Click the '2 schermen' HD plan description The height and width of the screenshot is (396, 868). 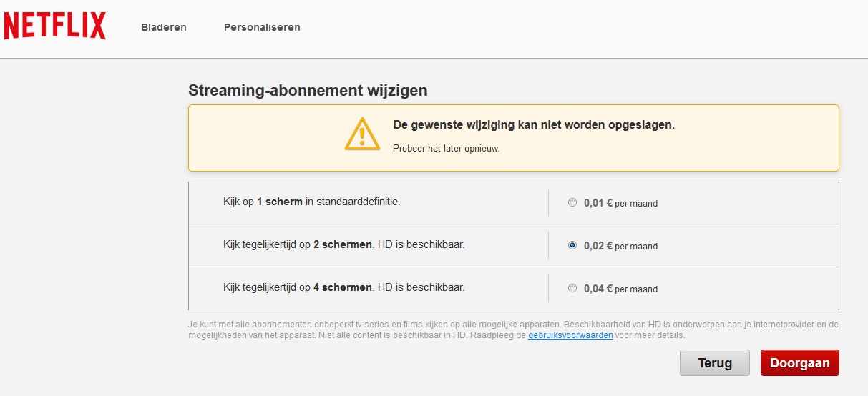tap(343, 244)
